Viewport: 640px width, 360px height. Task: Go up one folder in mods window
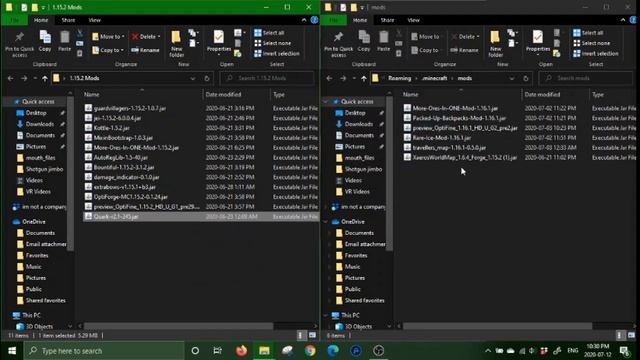tap(364, 78)
